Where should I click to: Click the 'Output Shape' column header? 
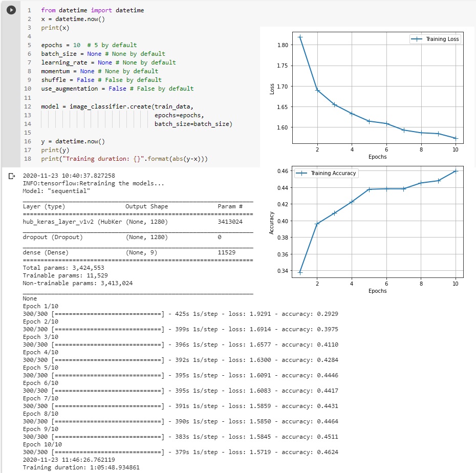146,206
